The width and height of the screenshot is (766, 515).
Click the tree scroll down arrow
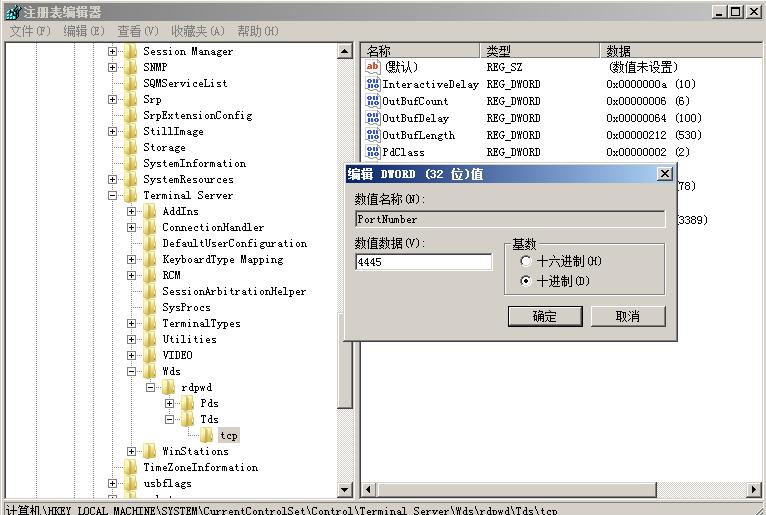[345, 489]
